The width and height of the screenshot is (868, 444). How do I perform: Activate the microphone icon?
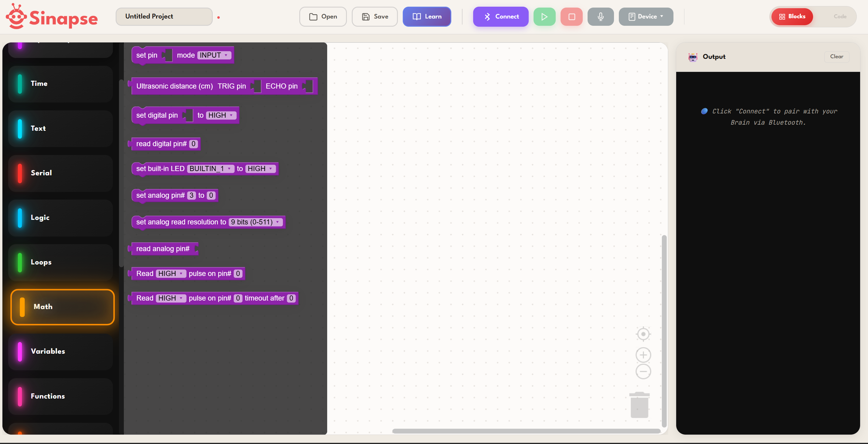(600, 16)
